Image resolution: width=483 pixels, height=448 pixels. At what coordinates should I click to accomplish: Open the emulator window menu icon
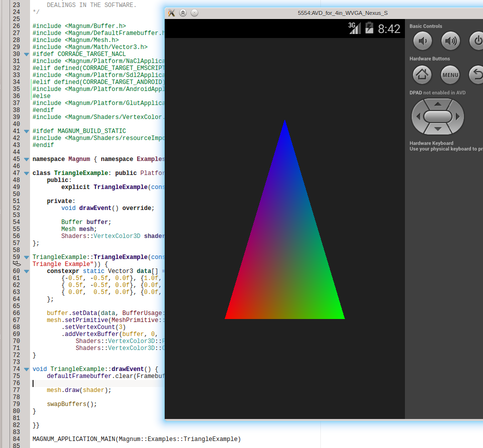coord(171,13)
